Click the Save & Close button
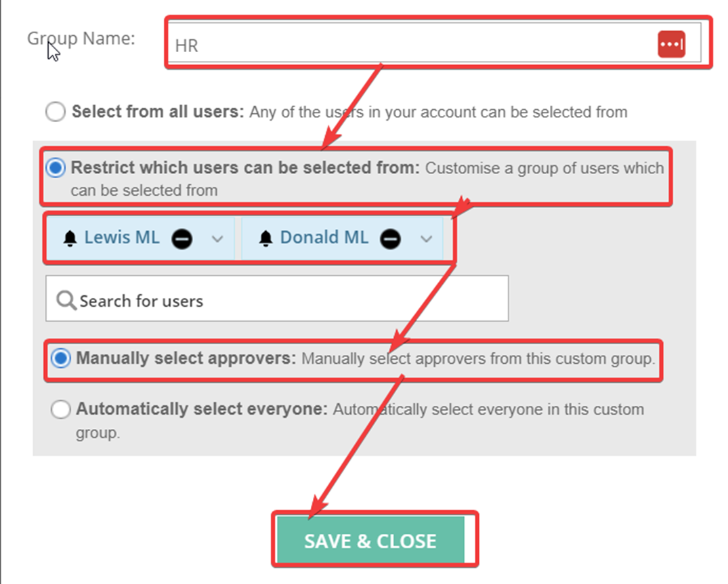 pyautogui.click(x=370, y=540)
